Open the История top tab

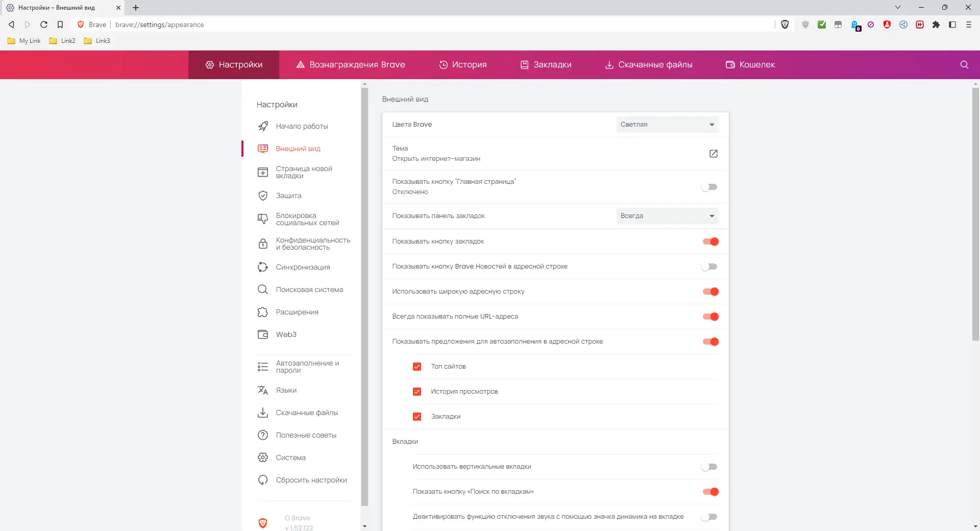463,65
